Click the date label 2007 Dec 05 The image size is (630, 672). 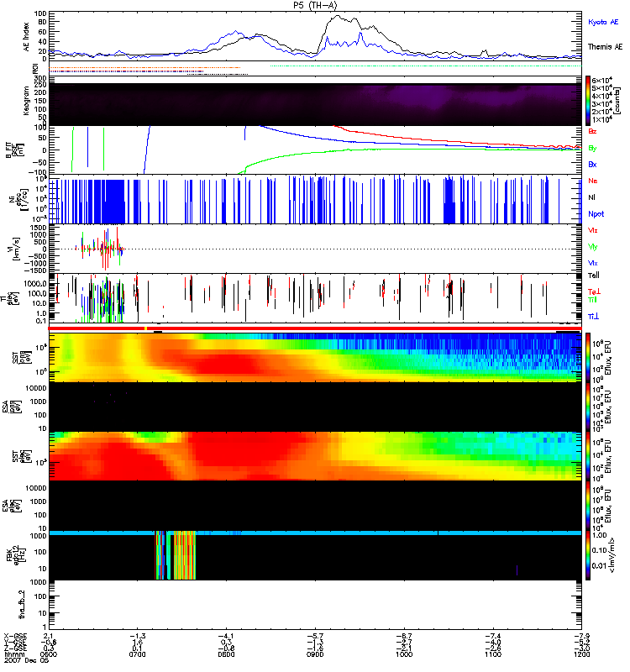(27, 660)
